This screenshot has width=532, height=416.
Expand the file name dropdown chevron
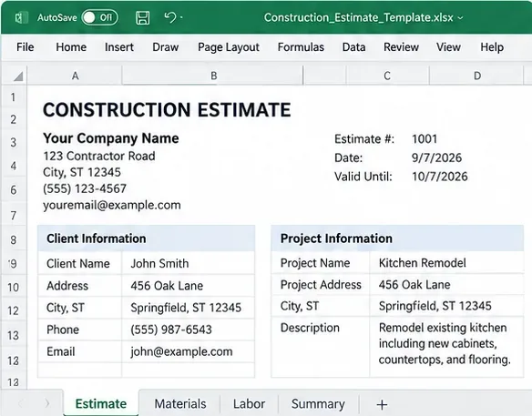pos(460,17)
